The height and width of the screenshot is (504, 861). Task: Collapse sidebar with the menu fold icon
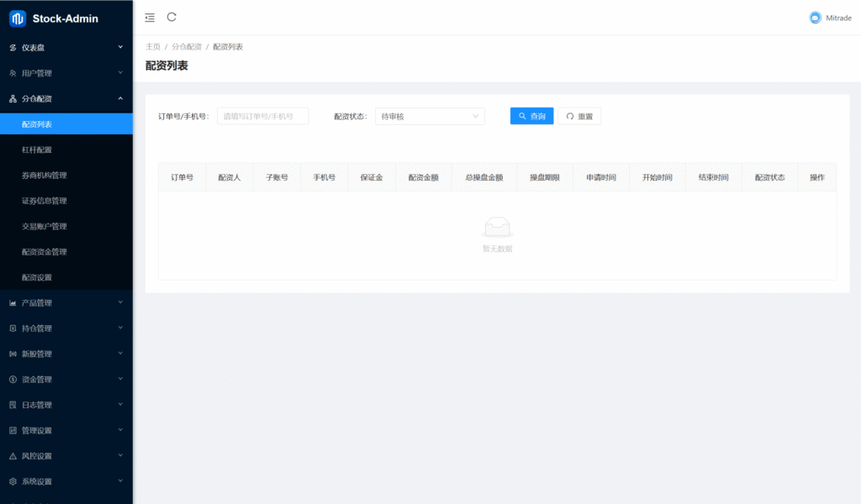(150, 18)
